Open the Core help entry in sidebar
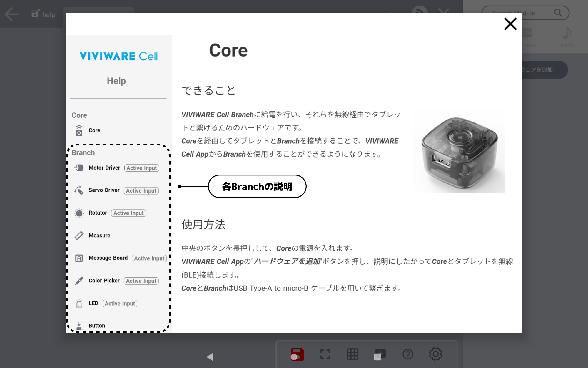This screenshot has width=588, height=368. tap(94, 130)
